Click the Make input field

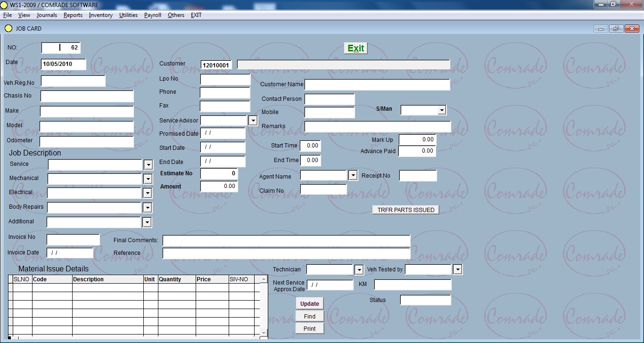(87, 111)
